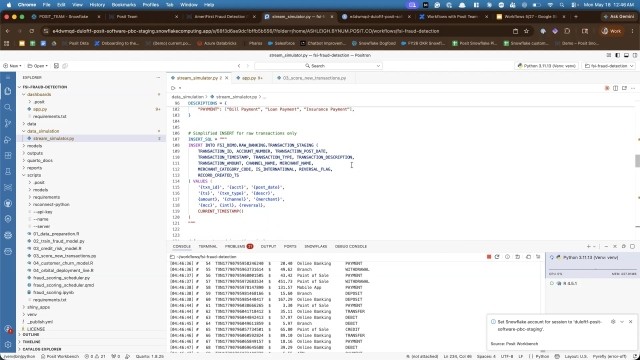Add a new console session with plus icon
The width and height of the screenshot is (640, 360).
point(589,247)
